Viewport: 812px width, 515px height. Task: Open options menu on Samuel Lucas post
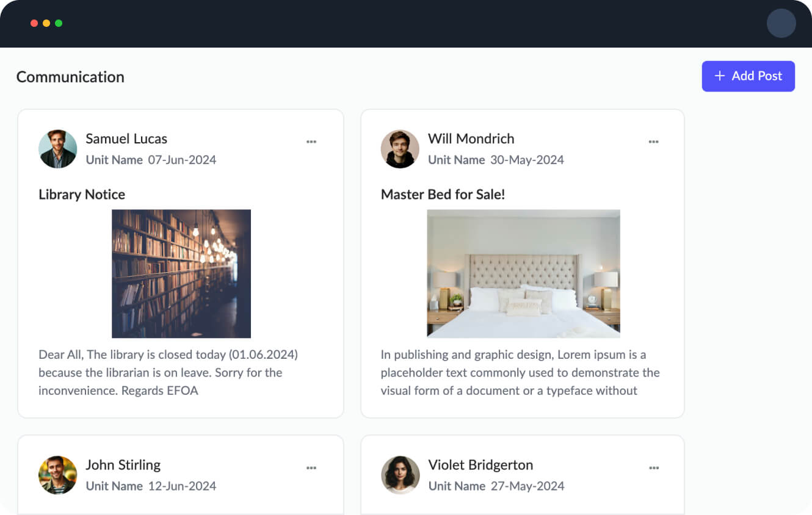tap(311, 142)
